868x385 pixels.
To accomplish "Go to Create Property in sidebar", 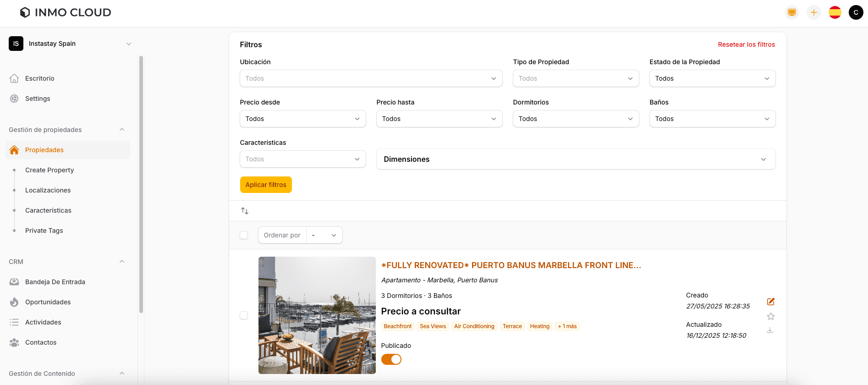I will click(49, 170).
